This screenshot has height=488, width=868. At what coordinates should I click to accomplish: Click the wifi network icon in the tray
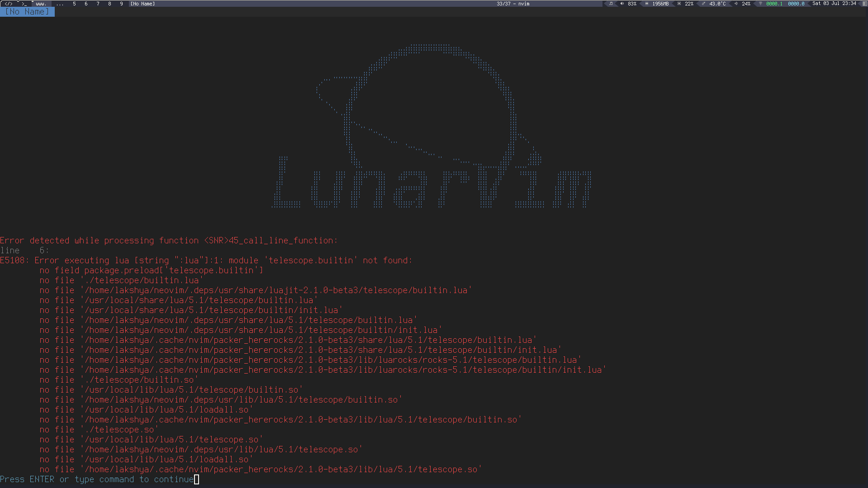[761, 4]
